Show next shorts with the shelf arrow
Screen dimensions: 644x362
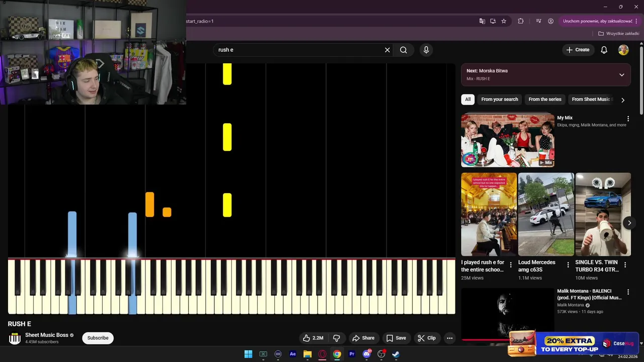(629, 223)
